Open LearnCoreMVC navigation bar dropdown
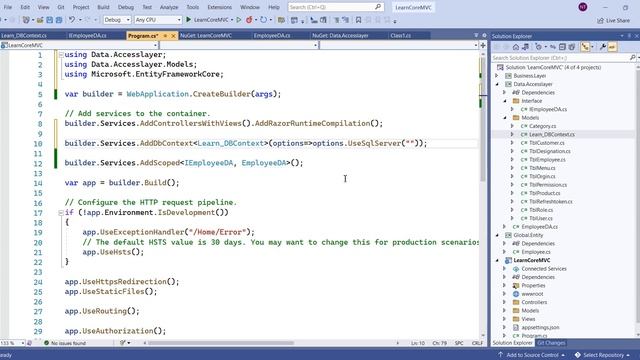640x360 pixels. 79,45
